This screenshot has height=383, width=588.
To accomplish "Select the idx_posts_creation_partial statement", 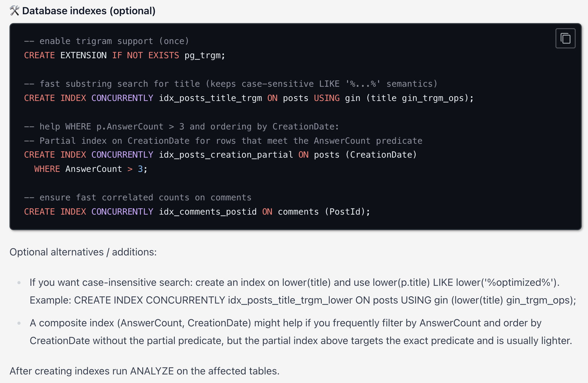I will 220,154.
